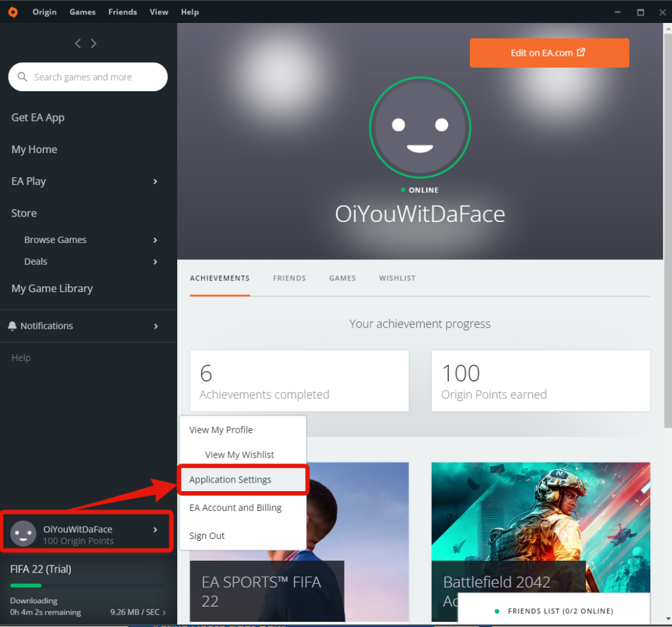Image resolution: width=672 pixels, height=627 pixels.
Task: Switch to the Wishlist tab
Action: coord(397,278)
